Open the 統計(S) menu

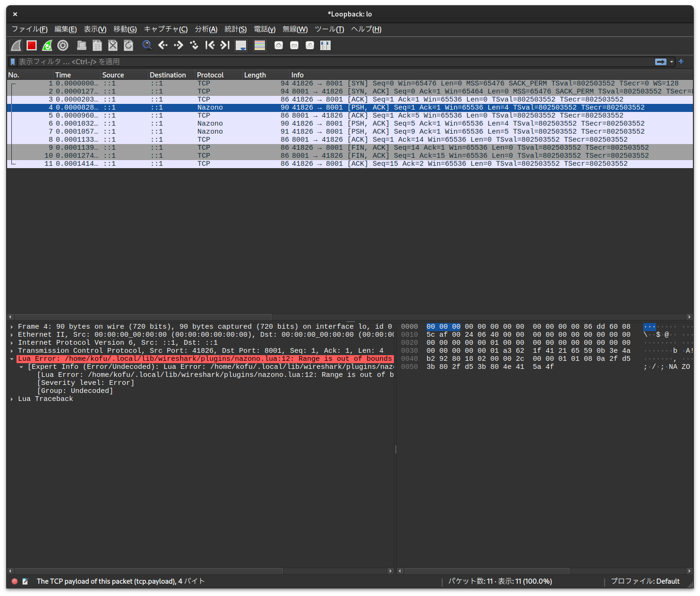point(235,29)
